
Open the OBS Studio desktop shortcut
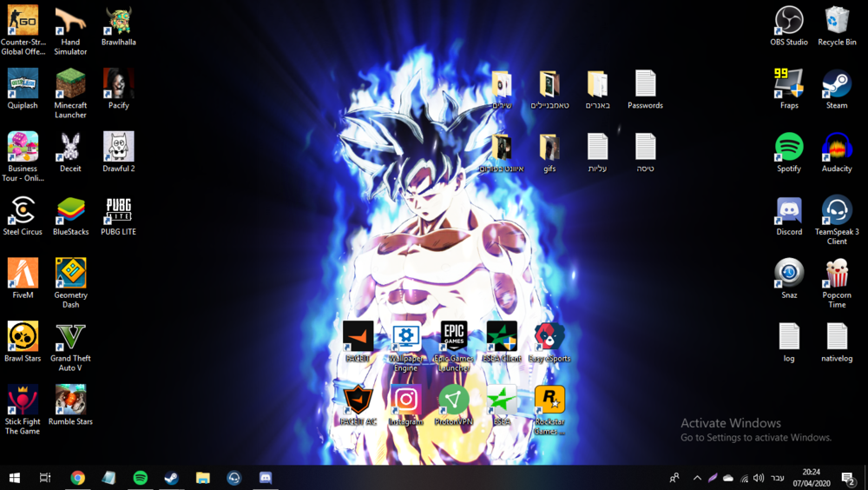click(x=788, y=22)
